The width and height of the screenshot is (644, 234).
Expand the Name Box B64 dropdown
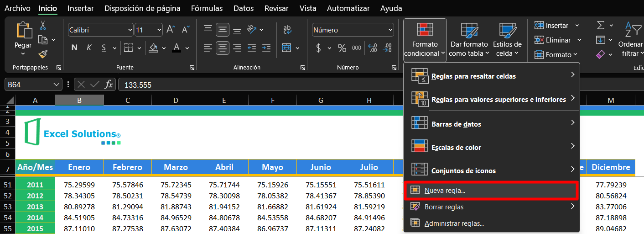point(57,85)
